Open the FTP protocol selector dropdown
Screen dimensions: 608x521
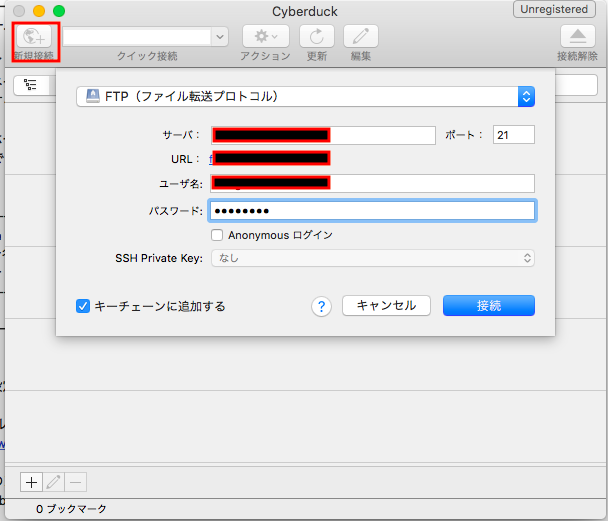pyautogui.click(x=306, y=97)
